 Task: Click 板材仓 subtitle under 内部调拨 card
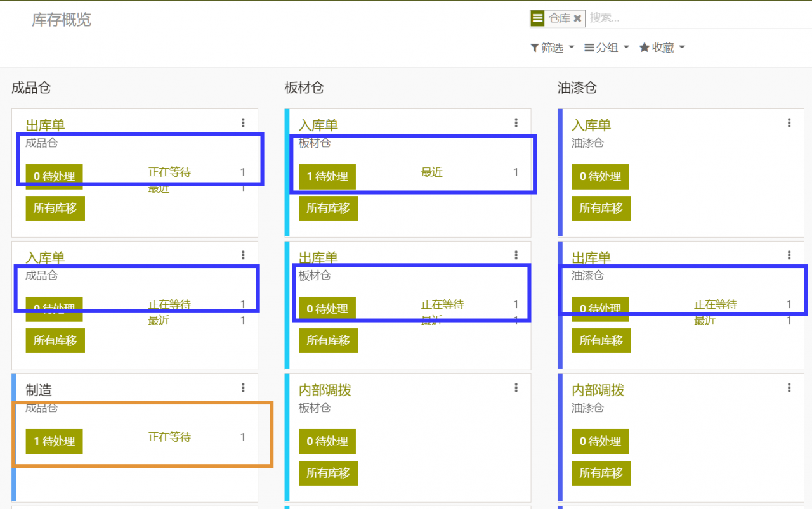pyautogui.click(x=315, y=408)
